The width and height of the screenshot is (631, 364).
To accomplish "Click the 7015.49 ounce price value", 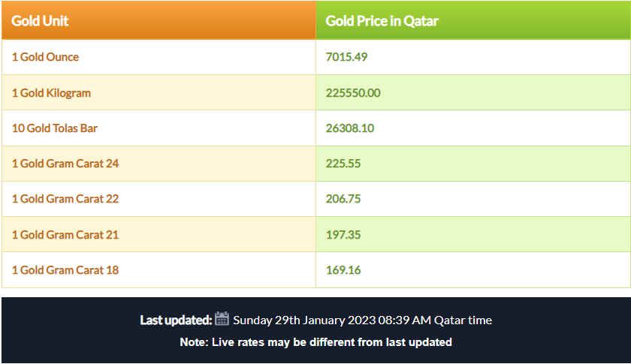I will 346,57.
